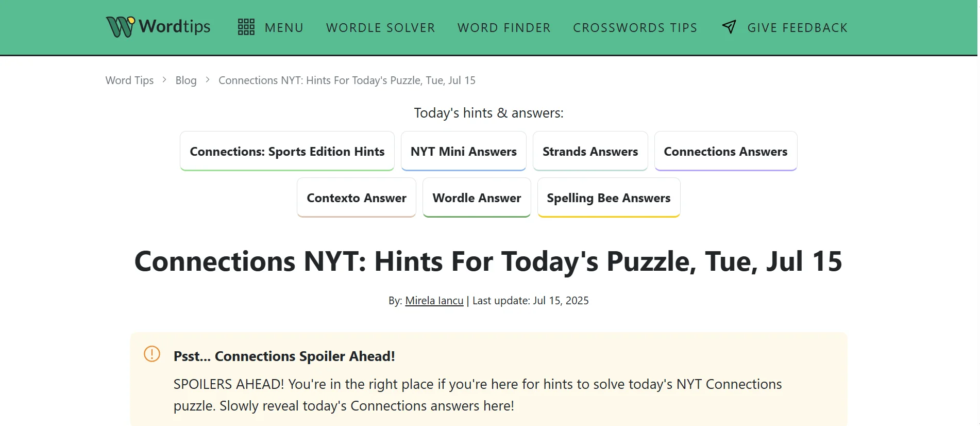Open author profile for Mirela Iancu

click(x=433, y=300)
